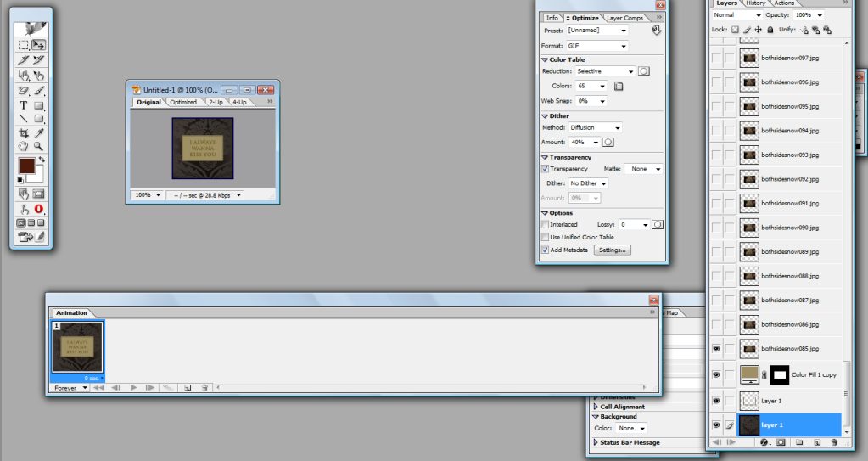Click Lock position cross-arrows icon
Screen dimensions: 868x461
(759, 30)
